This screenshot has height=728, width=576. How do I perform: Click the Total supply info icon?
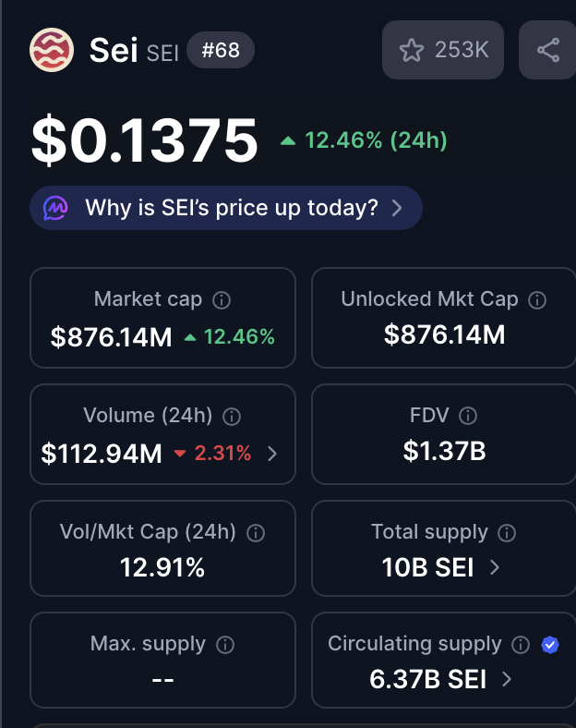coord(507,533)
